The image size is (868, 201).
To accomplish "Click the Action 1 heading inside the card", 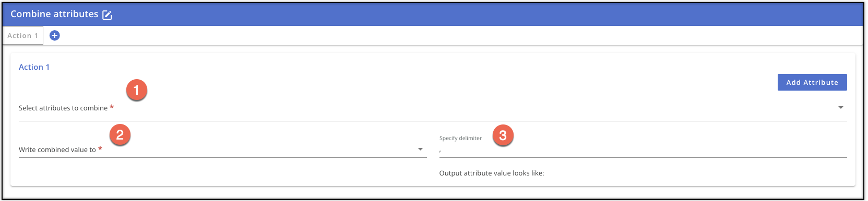I will point(34,67).
